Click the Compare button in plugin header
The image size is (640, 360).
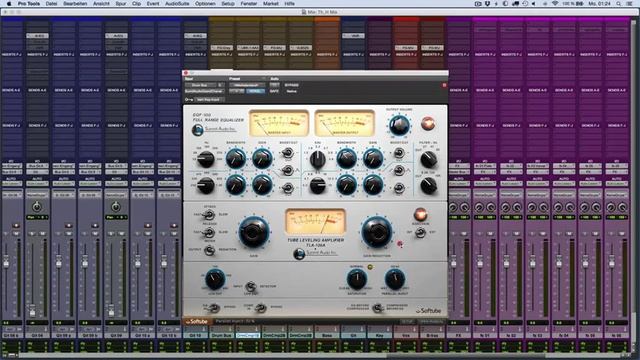(x=255, y=91)
